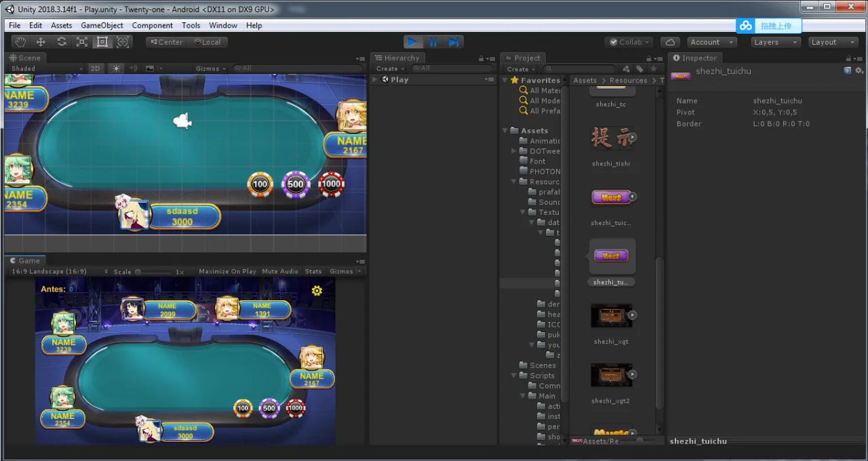868x461 pixels.
Task: Collapse the Favorites section
Action: coord(505,81)
